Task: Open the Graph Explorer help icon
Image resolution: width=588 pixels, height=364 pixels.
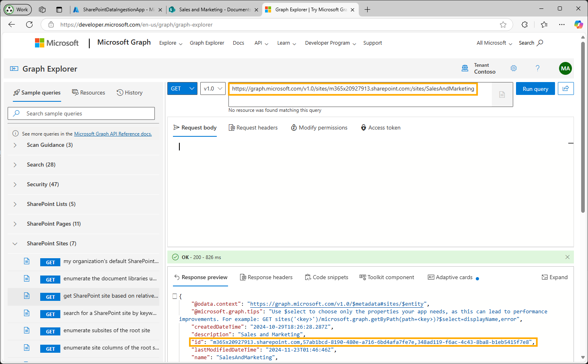Action: point(538,68)
